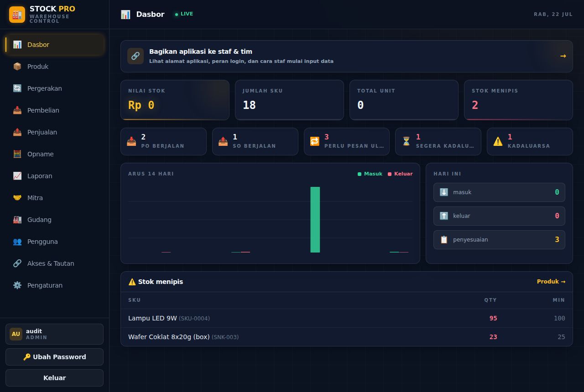Viewport: 584px width, 392px height.
Task: Click the audit ADMIN user card
Action: click(x=55, y=334)
